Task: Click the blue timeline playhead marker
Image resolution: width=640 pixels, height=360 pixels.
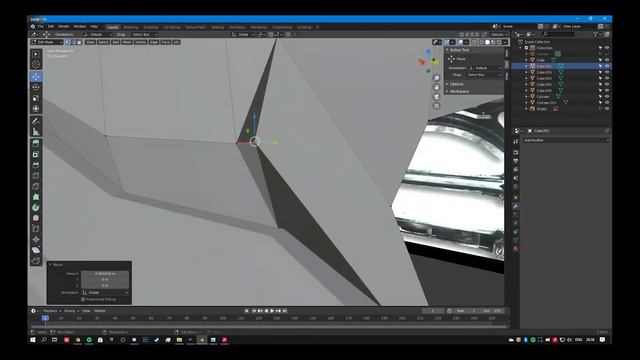Action: (45, 318)
